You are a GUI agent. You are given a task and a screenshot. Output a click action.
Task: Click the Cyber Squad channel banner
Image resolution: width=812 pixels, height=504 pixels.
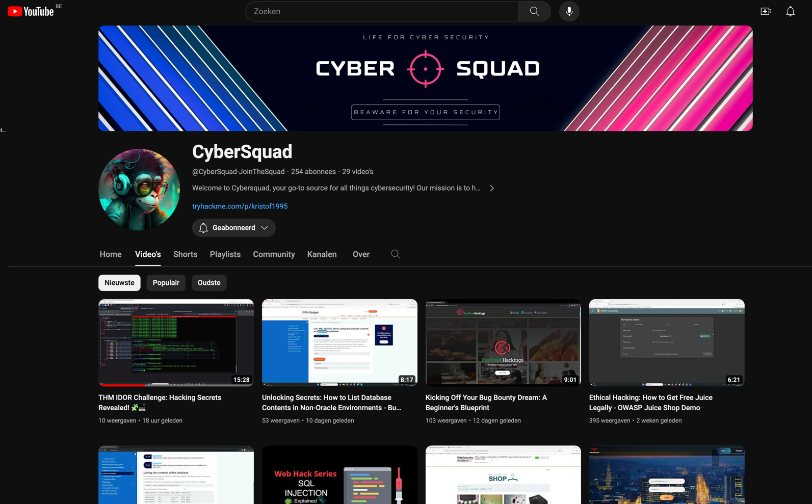426,78
